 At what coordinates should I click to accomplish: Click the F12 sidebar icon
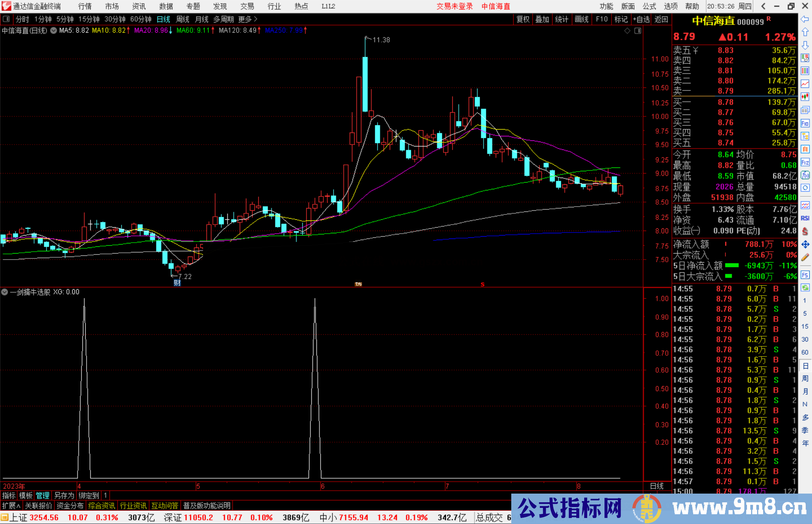(805, 162)
